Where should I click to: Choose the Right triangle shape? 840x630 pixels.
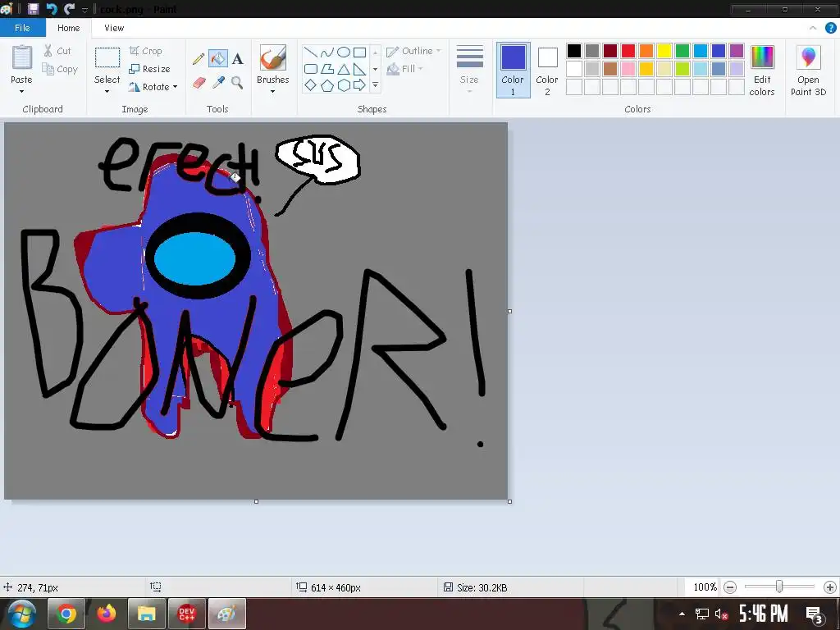(x=359, y=69)
